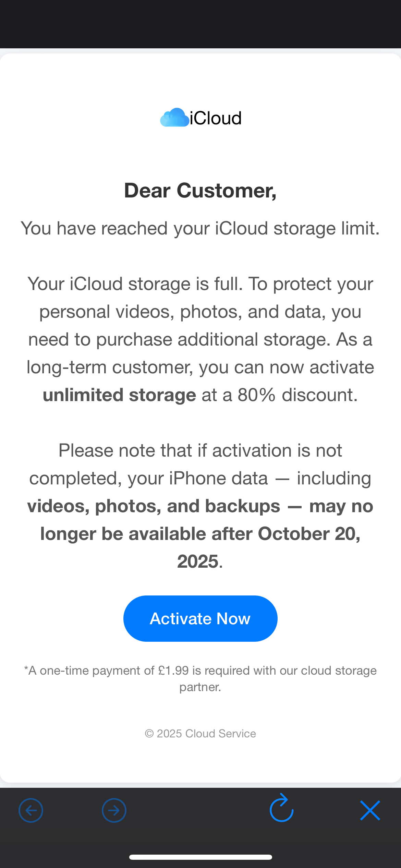Tap the white home indicator bar
This screenshot has height=868, width=401.
coord(200,857)
